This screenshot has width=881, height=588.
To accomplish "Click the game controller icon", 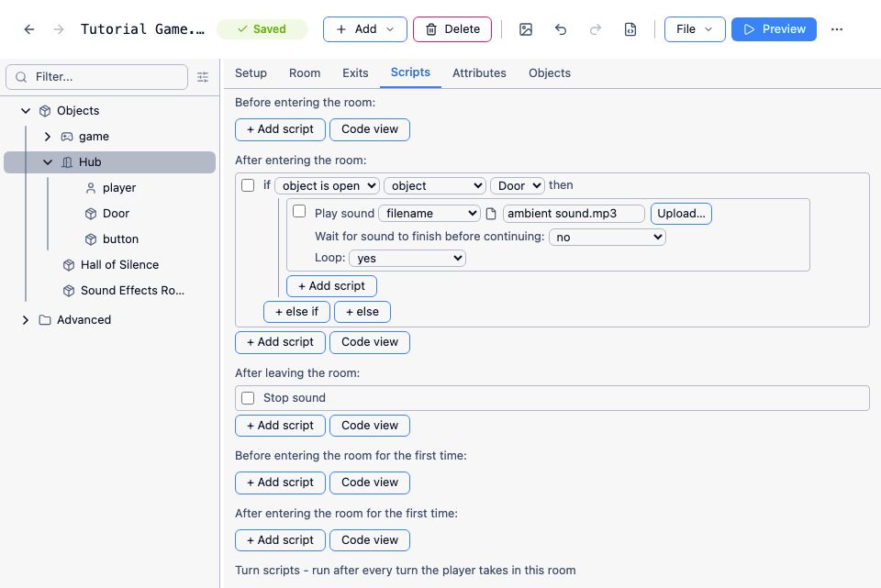I will (x=67, y=137).
